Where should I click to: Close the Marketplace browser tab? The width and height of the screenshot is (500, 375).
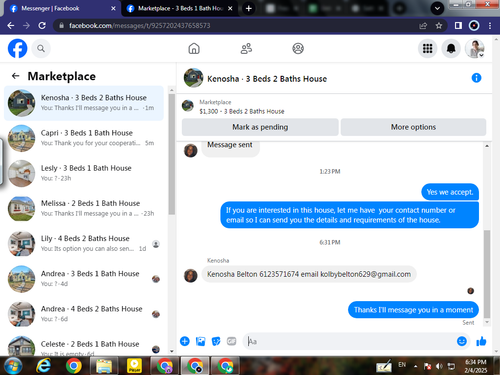click(x=230, y=8)
